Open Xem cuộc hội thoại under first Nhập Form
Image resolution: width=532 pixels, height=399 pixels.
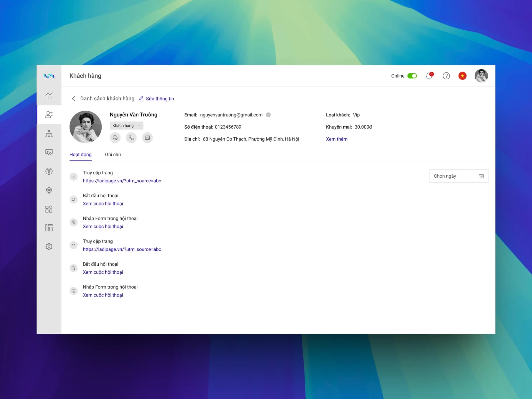(103, 226)
